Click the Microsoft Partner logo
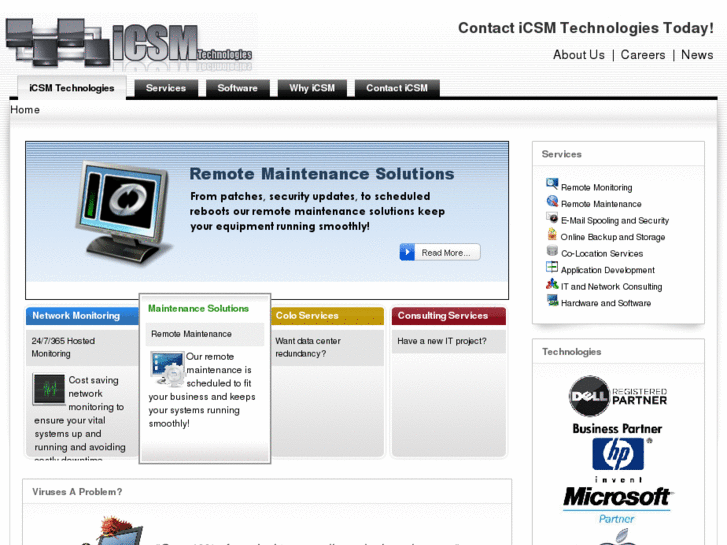This screenshot has width=727, height=545. click(x=618, y=505)
